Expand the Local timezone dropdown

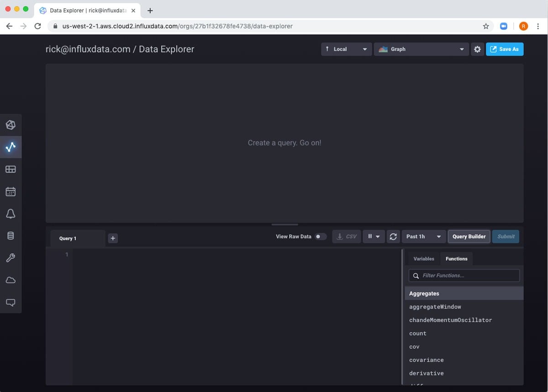(x=346, y=49)
